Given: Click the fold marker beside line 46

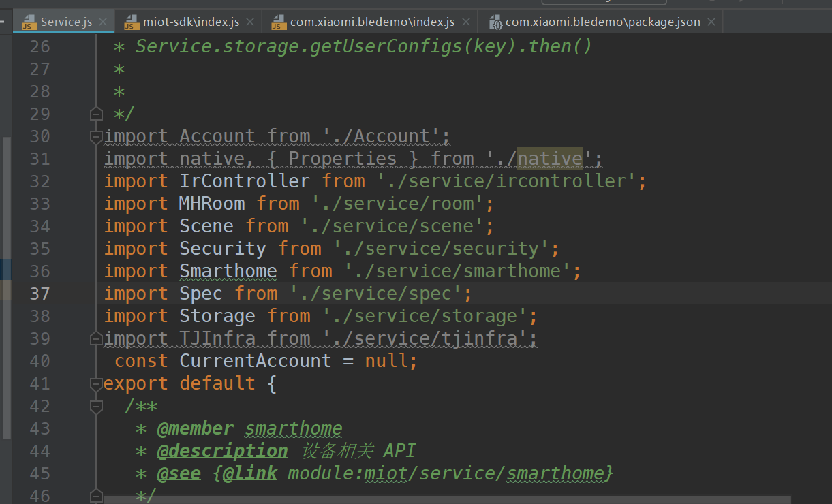Looking at the screenshot, I should tap(95, 496).
